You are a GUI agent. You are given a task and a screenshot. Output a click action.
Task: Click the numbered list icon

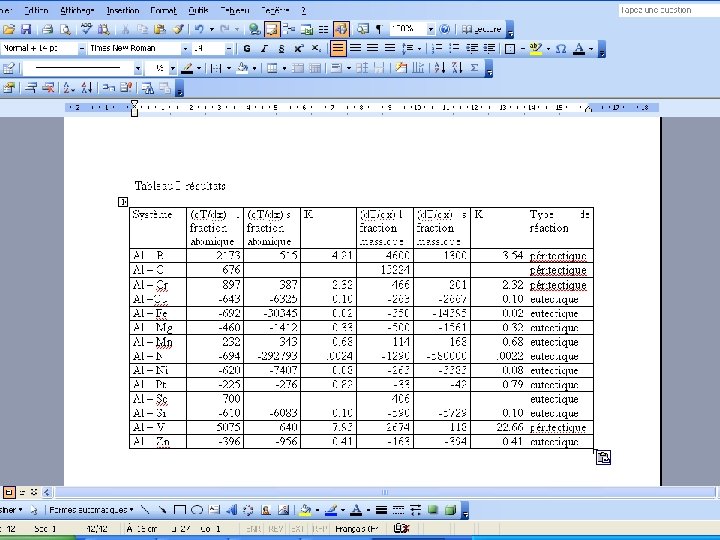pyautogui.click(x=437, y=48)
